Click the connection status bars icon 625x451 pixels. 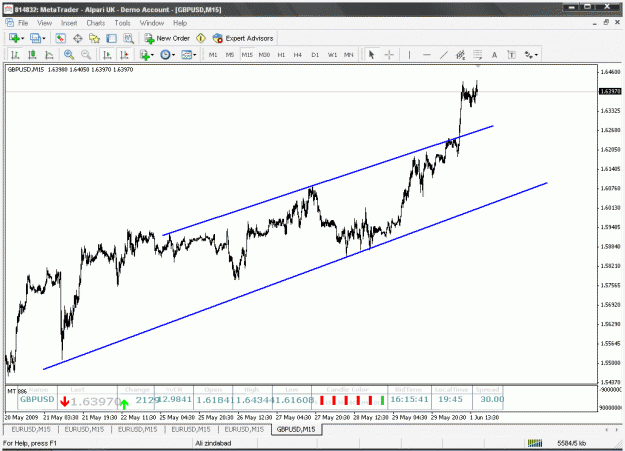[x=535, y=443]
